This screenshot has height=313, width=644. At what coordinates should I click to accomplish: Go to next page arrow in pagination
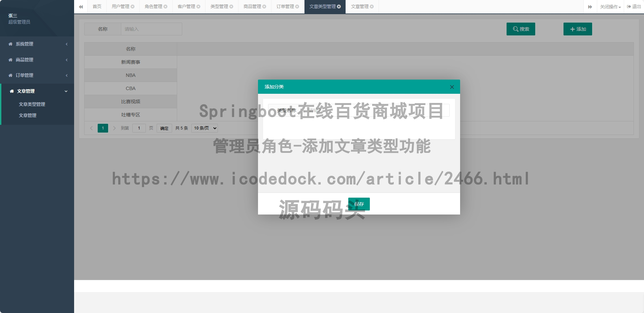115,128
